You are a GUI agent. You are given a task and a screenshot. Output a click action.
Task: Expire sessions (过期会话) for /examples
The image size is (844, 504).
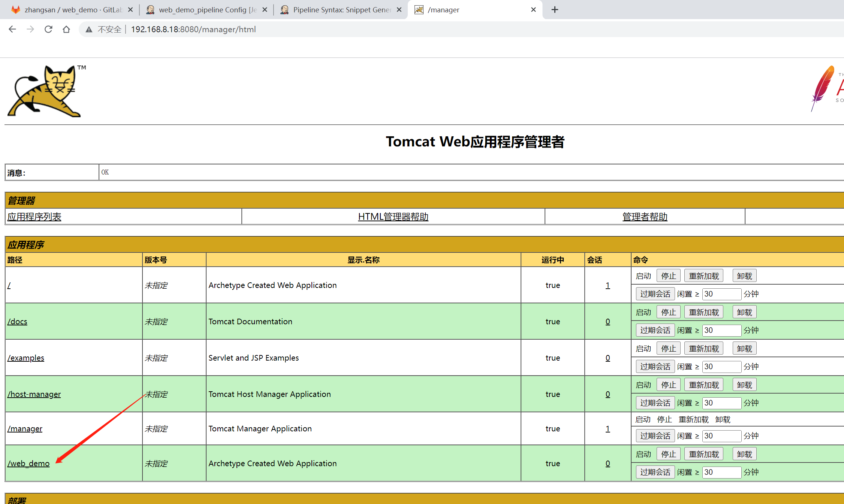655,367
